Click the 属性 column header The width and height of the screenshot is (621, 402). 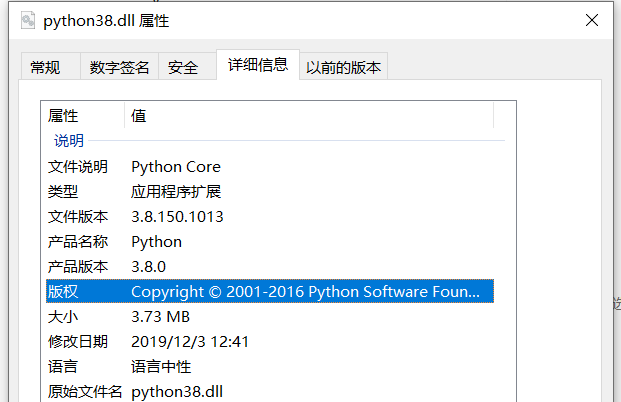[x=83, y=116]
